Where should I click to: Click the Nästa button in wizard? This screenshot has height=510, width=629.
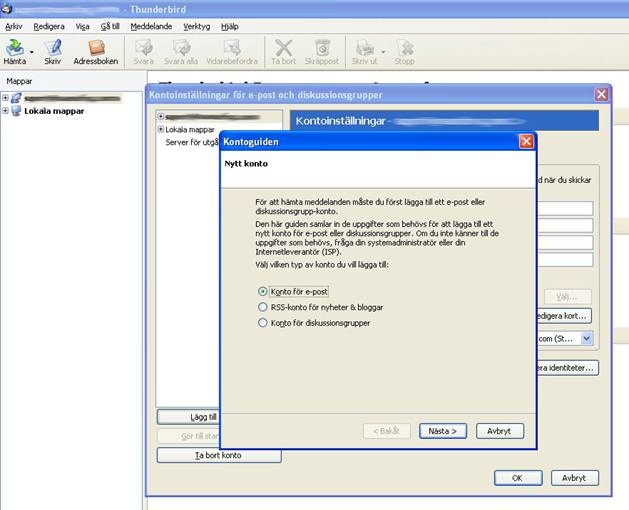click(443, 431)
